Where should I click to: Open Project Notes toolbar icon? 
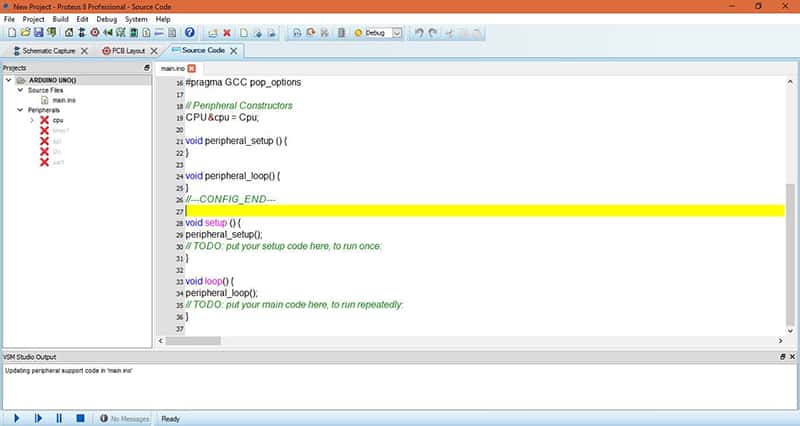(172, 33)
